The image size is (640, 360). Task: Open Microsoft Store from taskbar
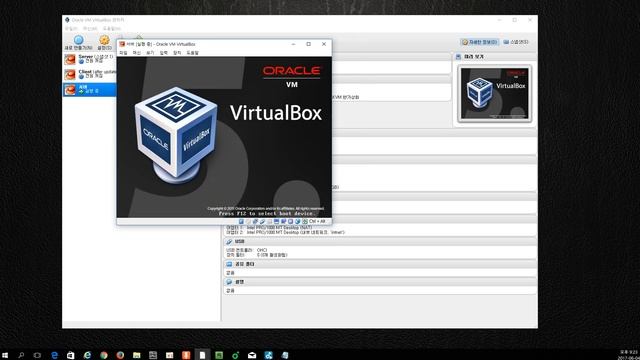point(71,355)
